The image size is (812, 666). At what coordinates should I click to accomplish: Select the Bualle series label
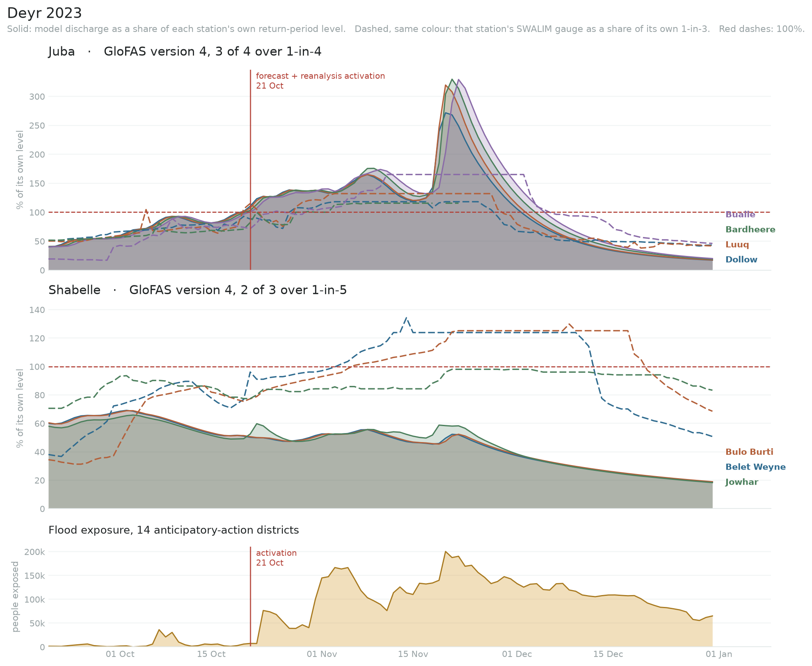[x=740, y=214]
